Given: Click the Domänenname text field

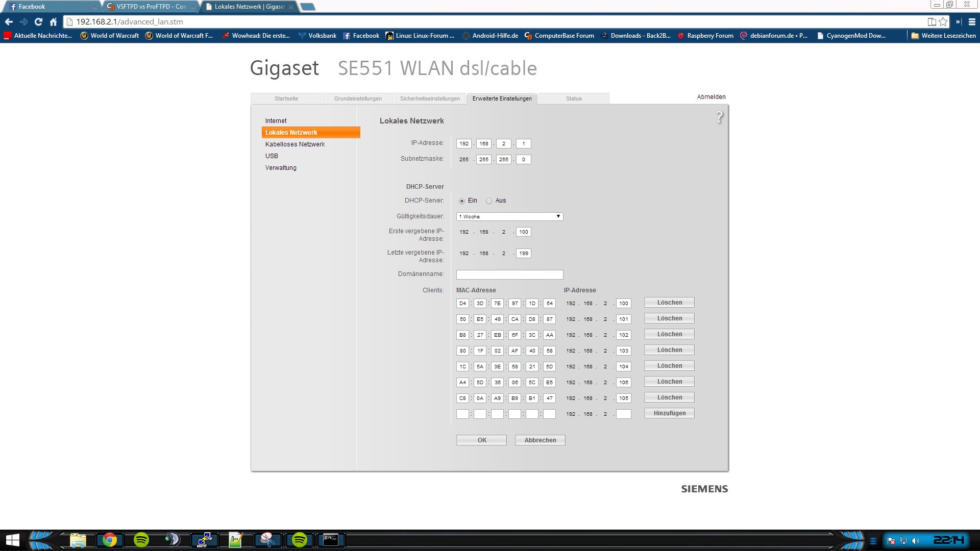Looking at the screenshot, I should click(509, 274).
